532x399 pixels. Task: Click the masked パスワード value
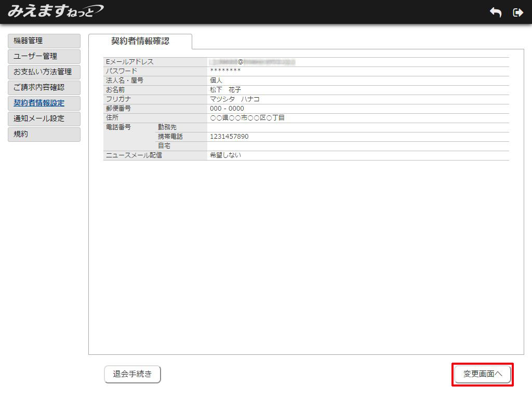pos(225,71)
